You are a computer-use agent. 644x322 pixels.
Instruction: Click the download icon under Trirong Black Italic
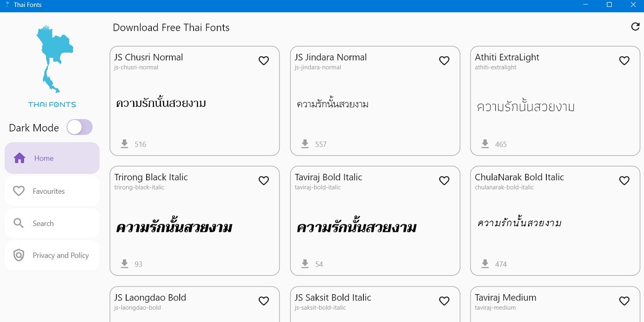pos(125,264)
